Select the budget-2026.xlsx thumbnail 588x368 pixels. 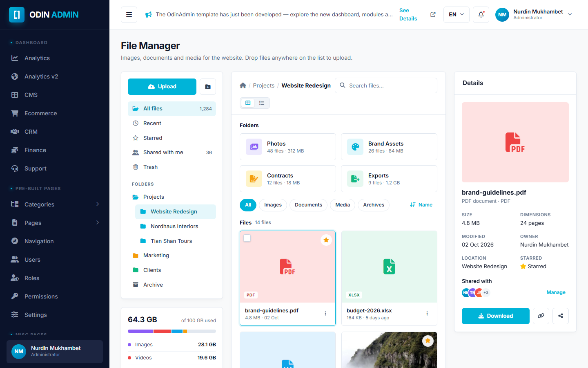point(389,267)
